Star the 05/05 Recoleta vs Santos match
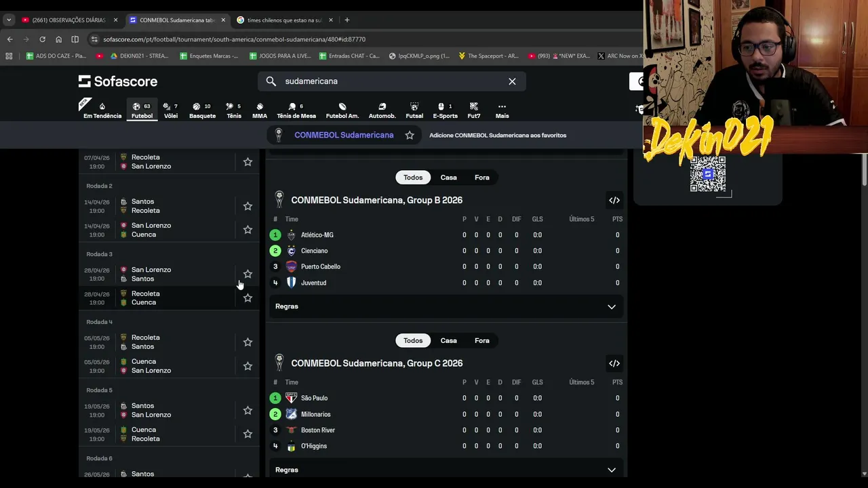This screenshot has height=488, width=868. click(x=248, y=342)
